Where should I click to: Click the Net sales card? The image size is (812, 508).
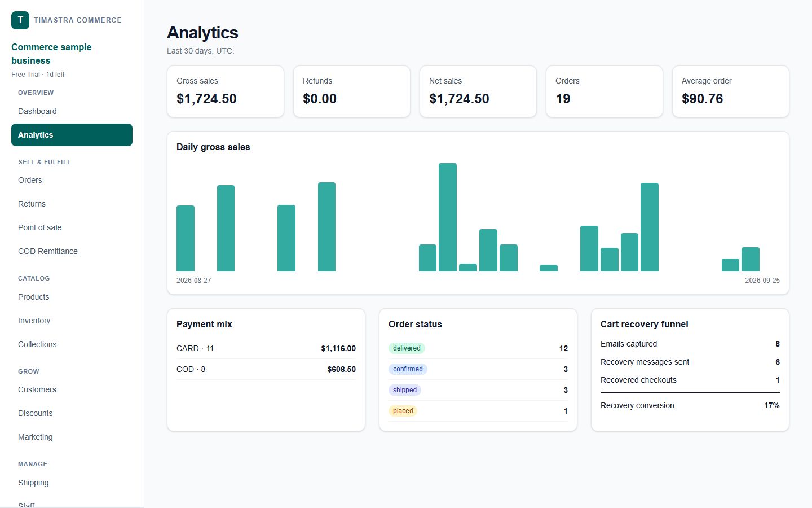coord(478,91)
